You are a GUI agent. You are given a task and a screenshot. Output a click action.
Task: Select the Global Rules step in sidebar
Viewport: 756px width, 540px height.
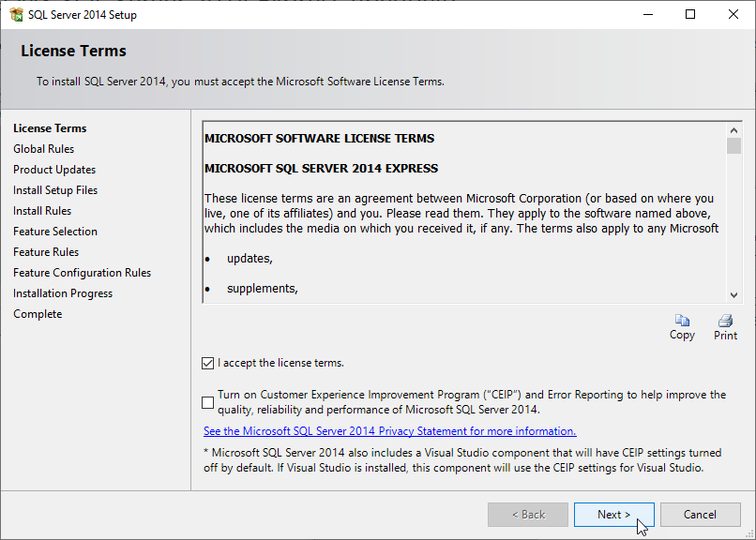click(x=43, y=149)
